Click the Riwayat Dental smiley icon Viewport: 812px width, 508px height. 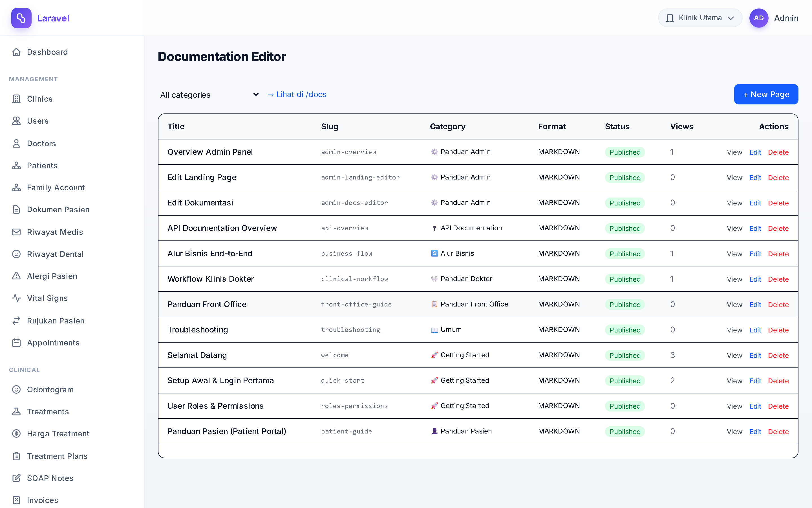(16, 254)
